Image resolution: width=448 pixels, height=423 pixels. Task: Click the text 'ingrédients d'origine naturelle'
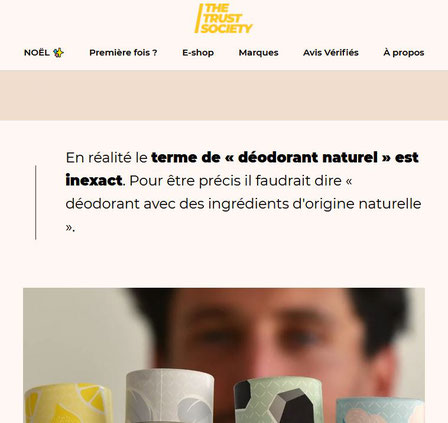pos(314,204)
